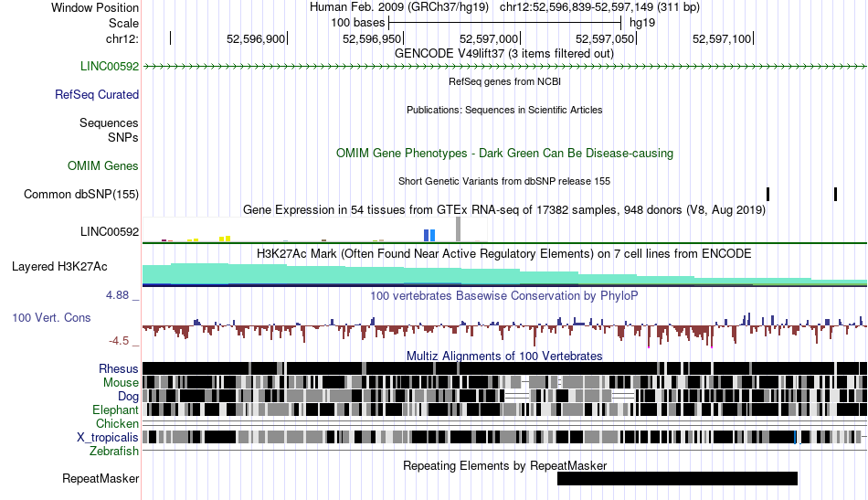Click the 100 Vert. Cons track label
This screenshot has width=868, height=500.
pyautogui.click(x=51, y=318)
